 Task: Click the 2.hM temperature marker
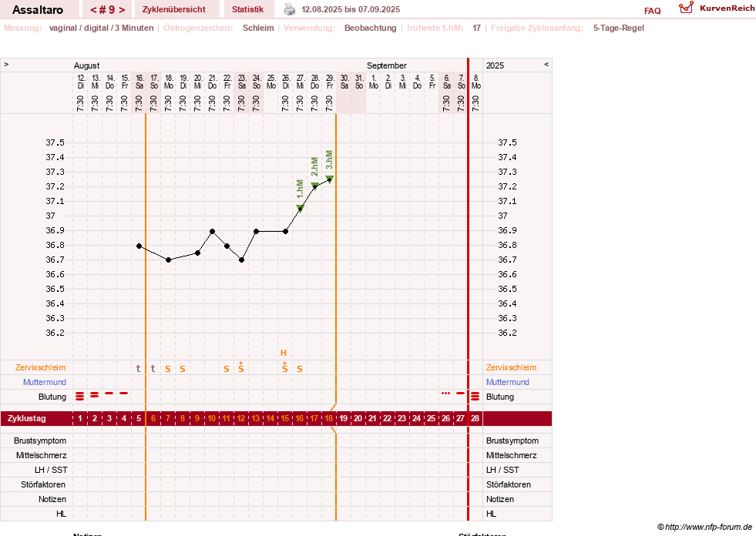315,186
